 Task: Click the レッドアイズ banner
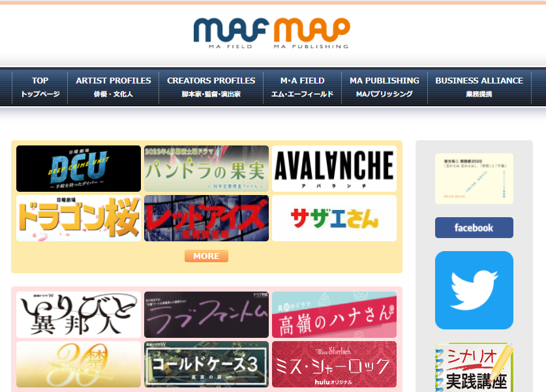pyautogui.click(x=206, y=218)
